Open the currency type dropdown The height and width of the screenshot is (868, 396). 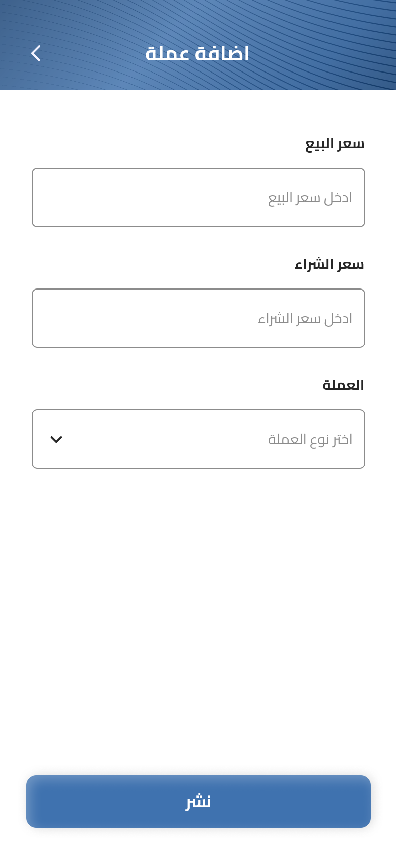199,439
